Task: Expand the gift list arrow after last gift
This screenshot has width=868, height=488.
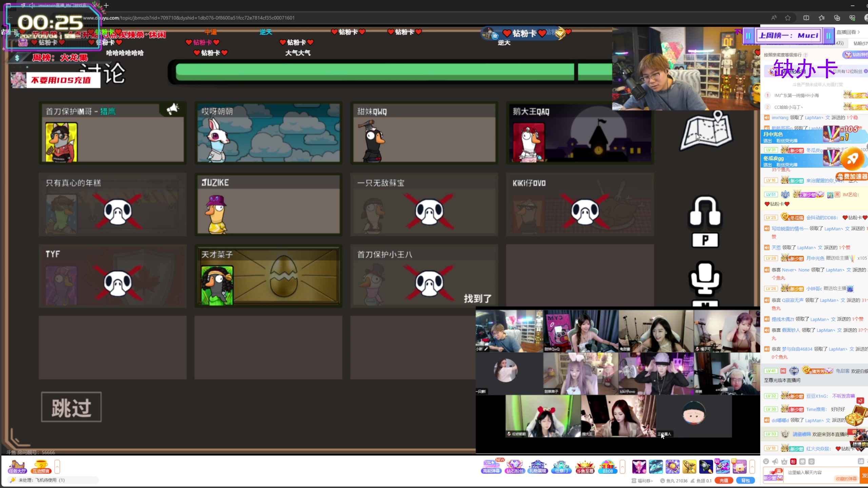Action: point(752,467)
